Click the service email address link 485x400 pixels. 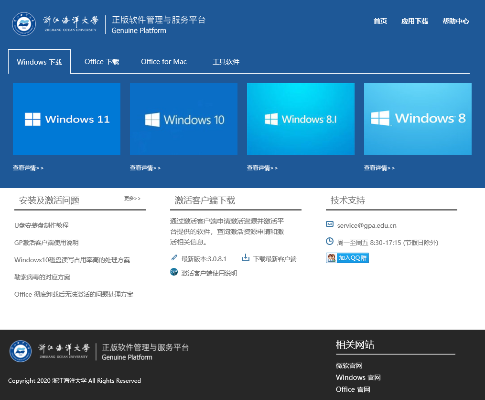click(367, 225)
